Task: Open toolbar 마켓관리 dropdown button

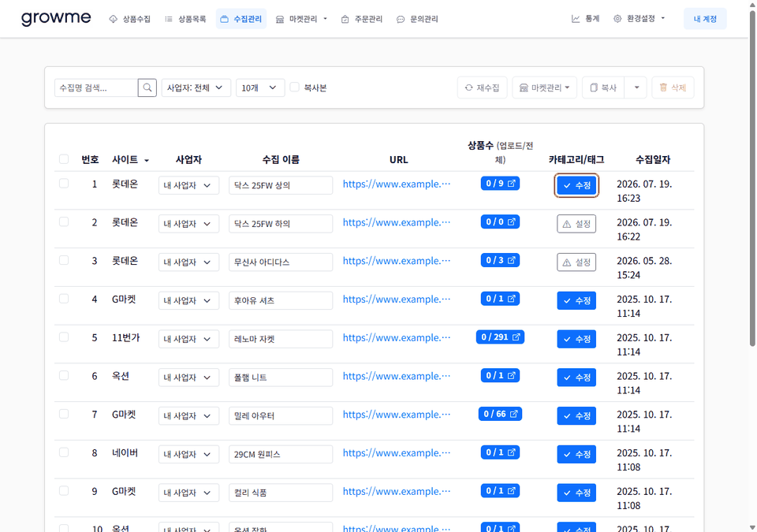Action: coord(545,87)
